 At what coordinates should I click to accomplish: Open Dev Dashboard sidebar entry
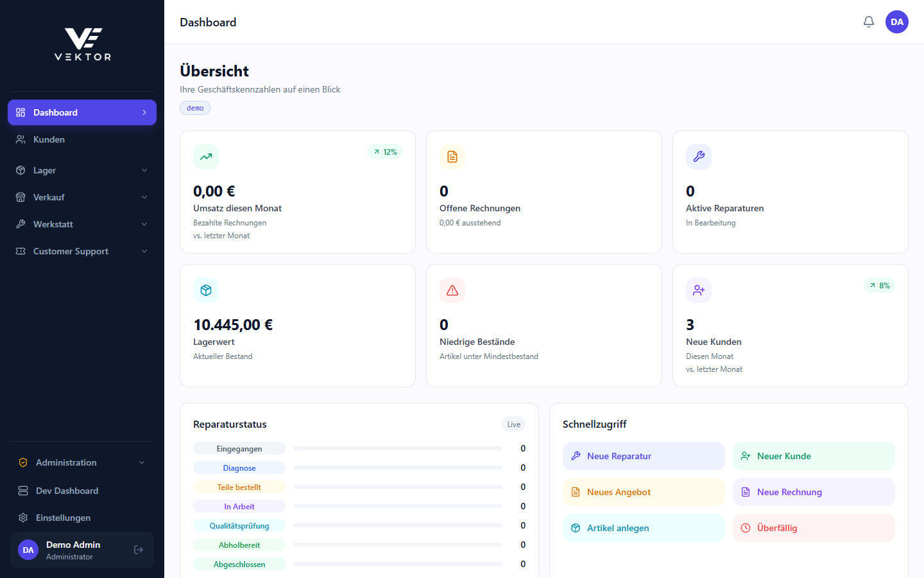coord(82,491)
